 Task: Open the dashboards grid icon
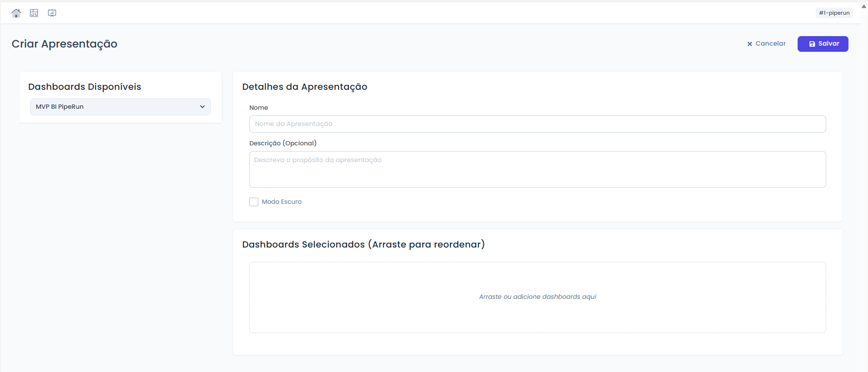[x=34, y=13]
